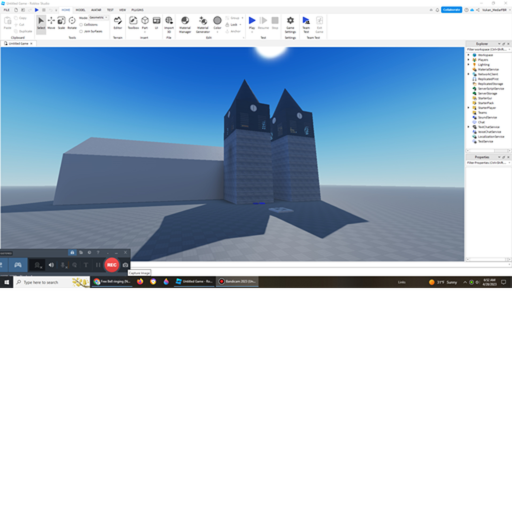Open Game Settings gear
512x512 pixels.
[290, 24]
